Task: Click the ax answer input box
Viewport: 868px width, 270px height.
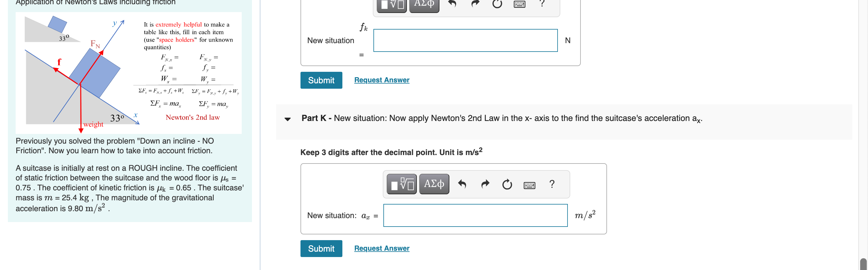Action: [475, 215]
